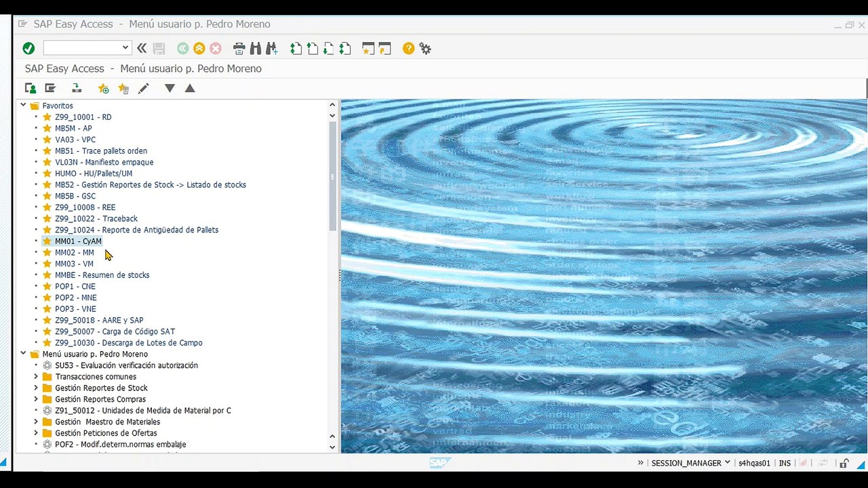This screenshot has height=488, width=868.
Task: Open the Customize Local Layout gear icon
Action: tap(425, 48)
